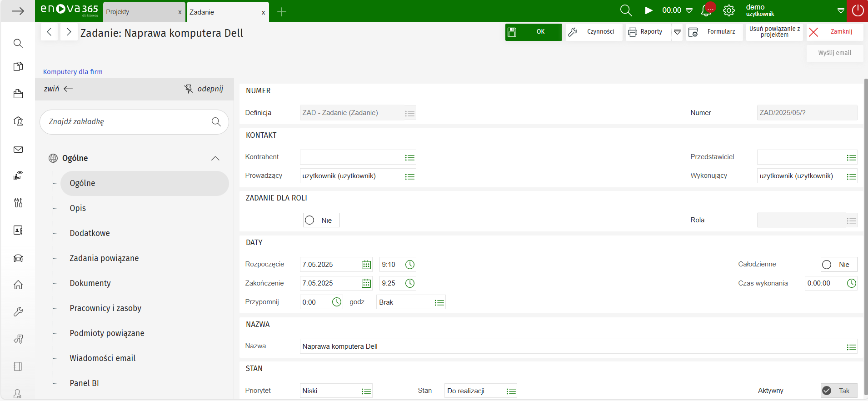This screenshot has width=868, height=401.
Task: Toggle the Aktywny Tak switch
Action: (x=827, y=391)
